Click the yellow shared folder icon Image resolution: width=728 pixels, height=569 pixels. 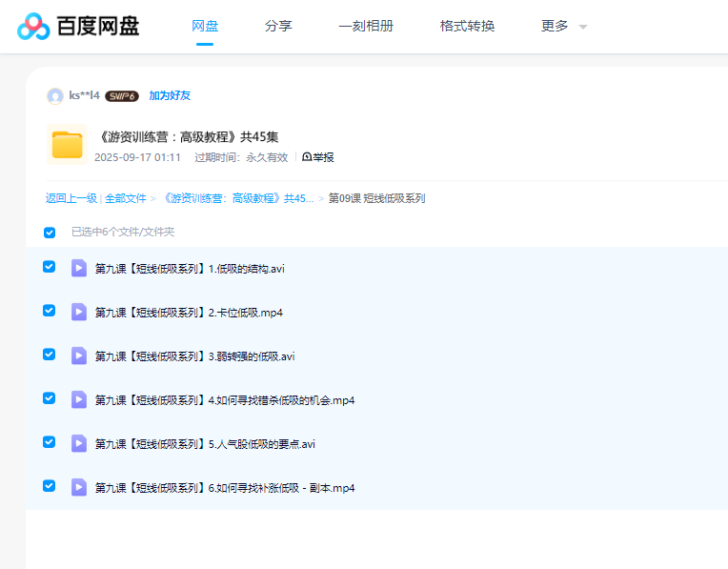[67, 145]
